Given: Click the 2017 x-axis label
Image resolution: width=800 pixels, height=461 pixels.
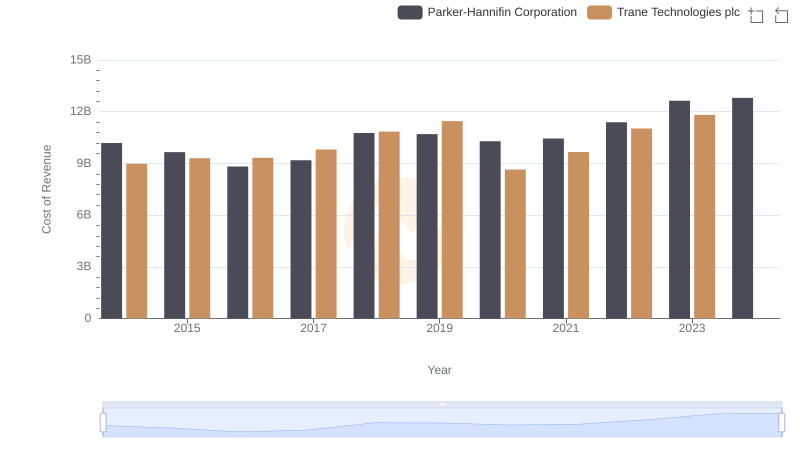Looking at the screenshot, I should point(313,328).
